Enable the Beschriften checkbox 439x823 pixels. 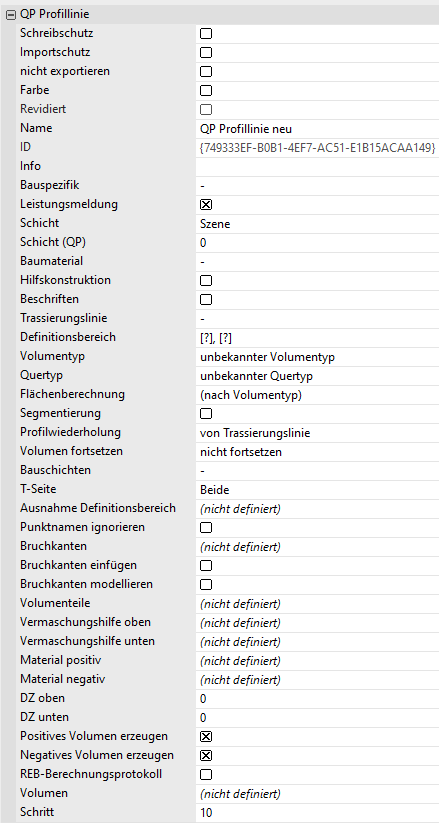(206, 300)
